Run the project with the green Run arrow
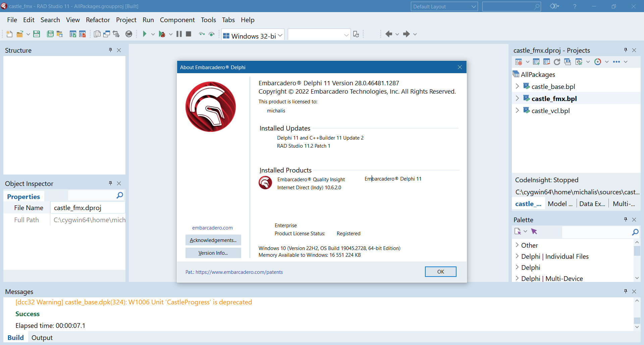 click(x=145, y=34)
